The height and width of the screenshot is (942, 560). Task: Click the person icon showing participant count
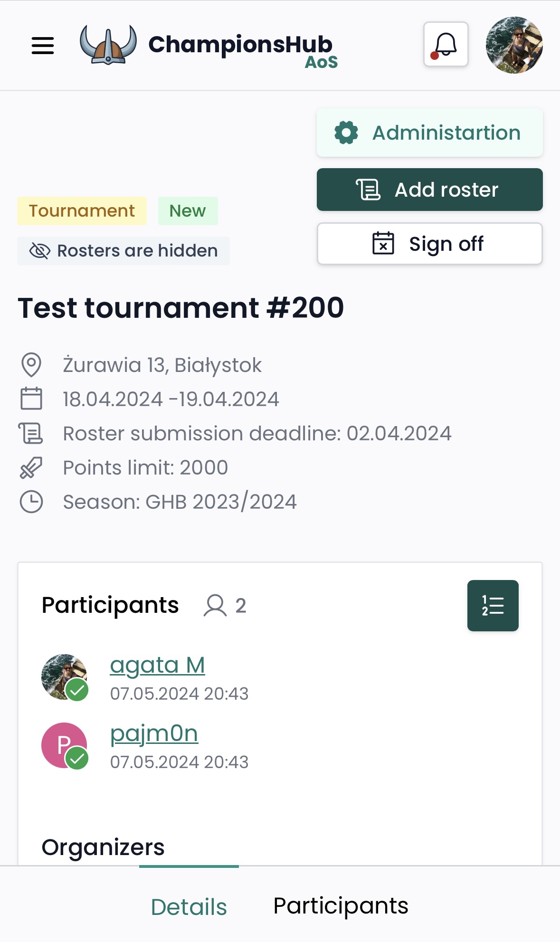[x=215, y=605]
